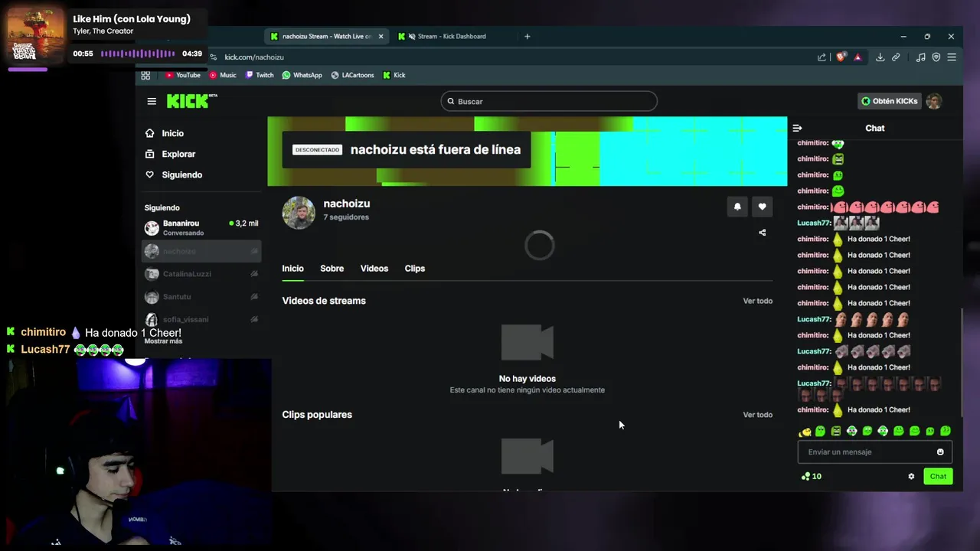
Task: Click Ver todo beside Clips populares
Action: pyautogui.click(x=758, y=415)
